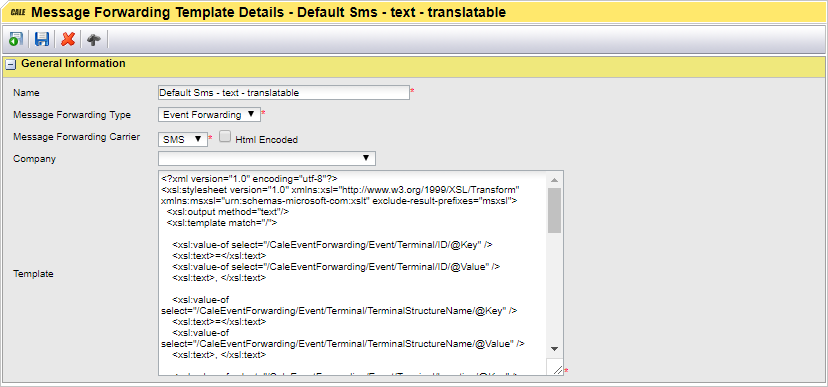Click the CALE logo in title bar
The width and height of the screenshot is (828, 387).
pyautogui.click(x=18, y=12)
